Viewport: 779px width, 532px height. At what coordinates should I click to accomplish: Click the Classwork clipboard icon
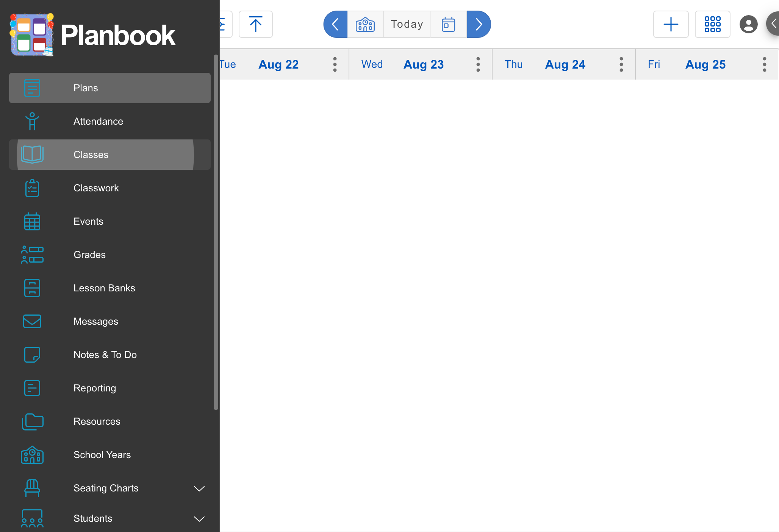32,188
